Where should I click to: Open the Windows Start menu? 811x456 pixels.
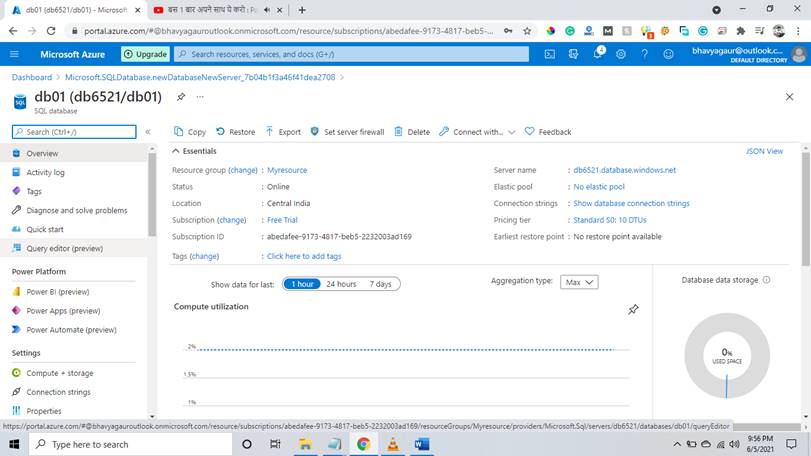(x=14, y=444)
